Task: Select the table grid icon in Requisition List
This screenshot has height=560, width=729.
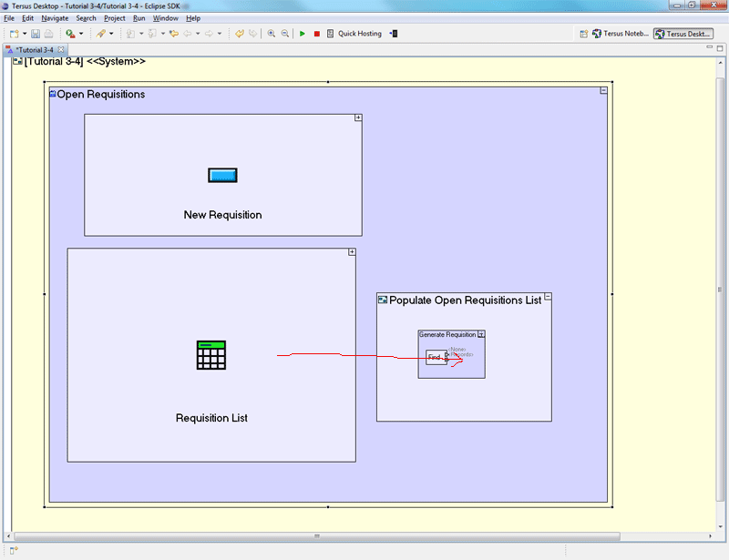Action: 211,354
